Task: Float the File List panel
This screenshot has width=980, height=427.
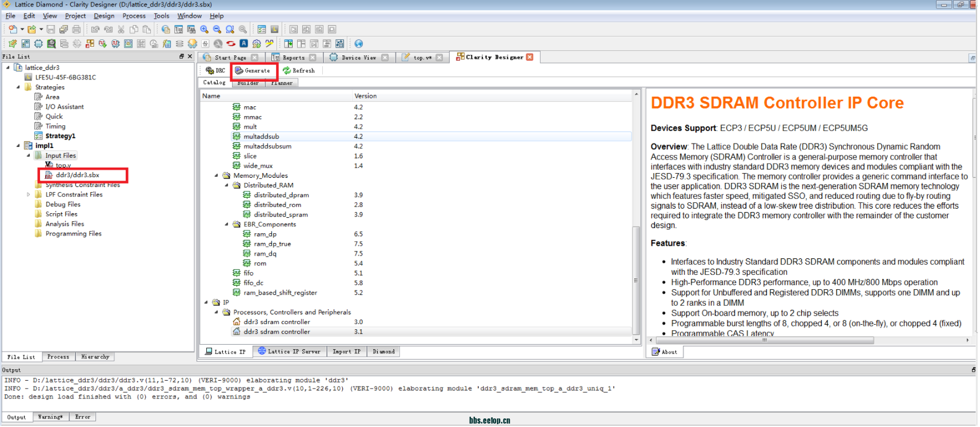Action: click(x=182, y=57)
